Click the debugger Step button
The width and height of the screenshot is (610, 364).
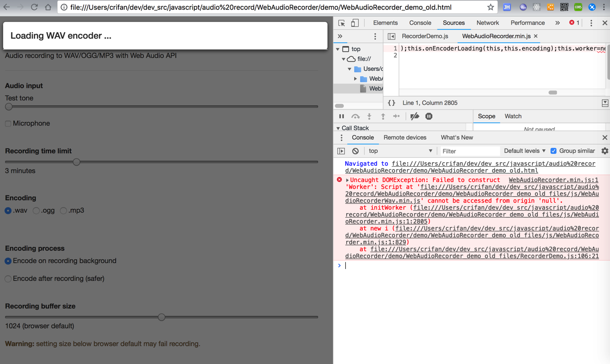coord(396,116)
